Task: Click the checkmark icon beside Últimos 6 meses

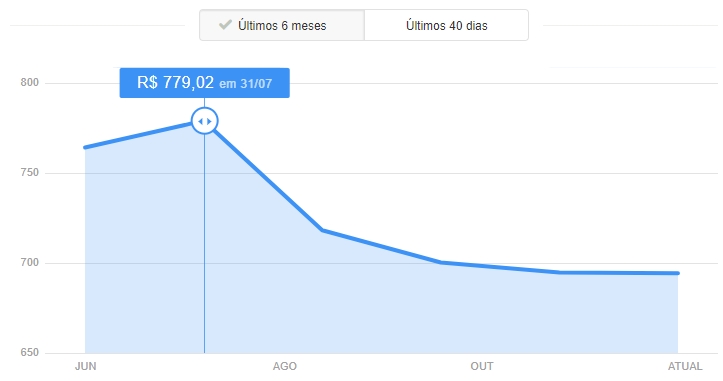Action: (x=225, y=25)
